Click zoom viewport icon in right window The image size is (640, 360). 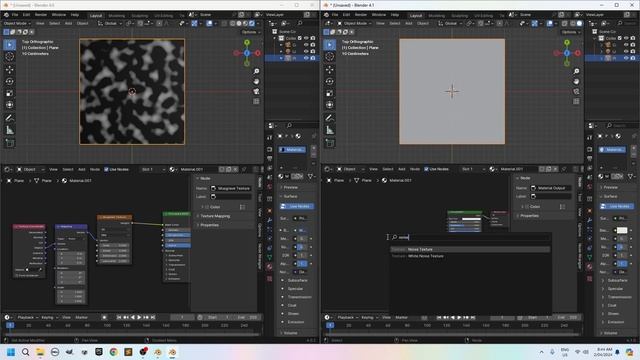(576, 71)
